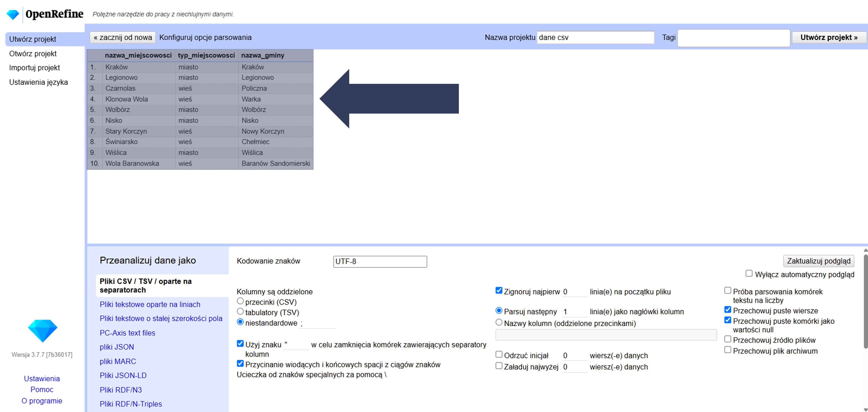
Task: Click the OpenRefine diamond logo in header
Action: tap(13, 14)
